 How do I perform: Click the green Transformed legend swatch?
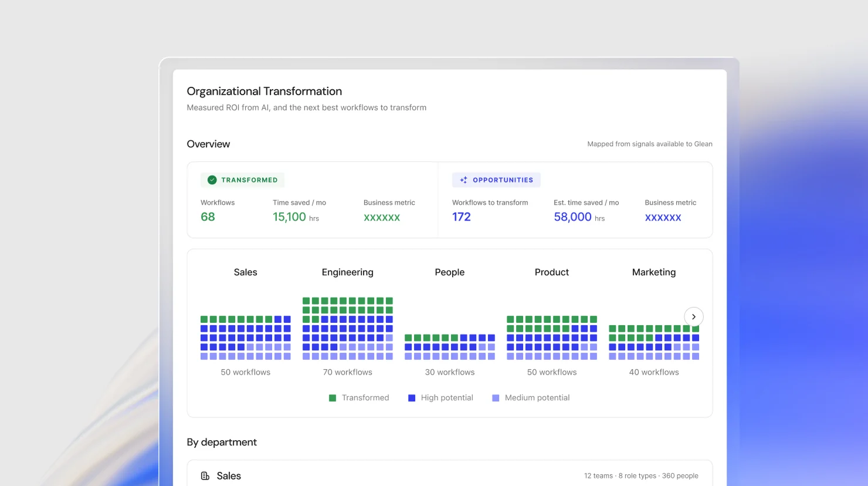[333, 398]
